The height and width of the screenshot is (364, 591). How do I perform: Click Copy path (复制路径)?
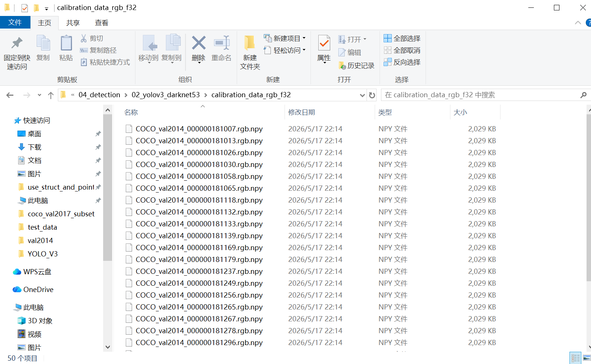(98, 50)
